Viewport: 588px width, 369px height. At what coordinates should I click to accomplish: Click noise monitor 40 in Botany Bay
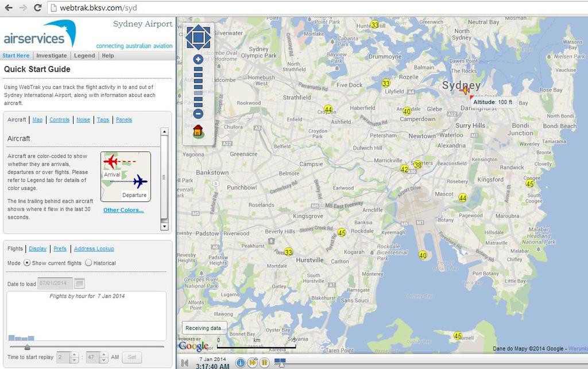coord(423,255)
